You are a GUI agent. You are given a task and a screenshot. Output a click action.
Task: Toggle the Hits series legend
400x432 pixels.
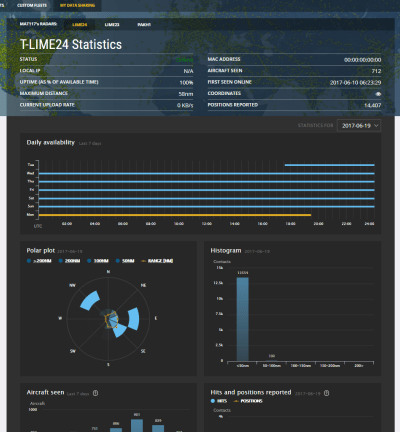pos(219,401)
